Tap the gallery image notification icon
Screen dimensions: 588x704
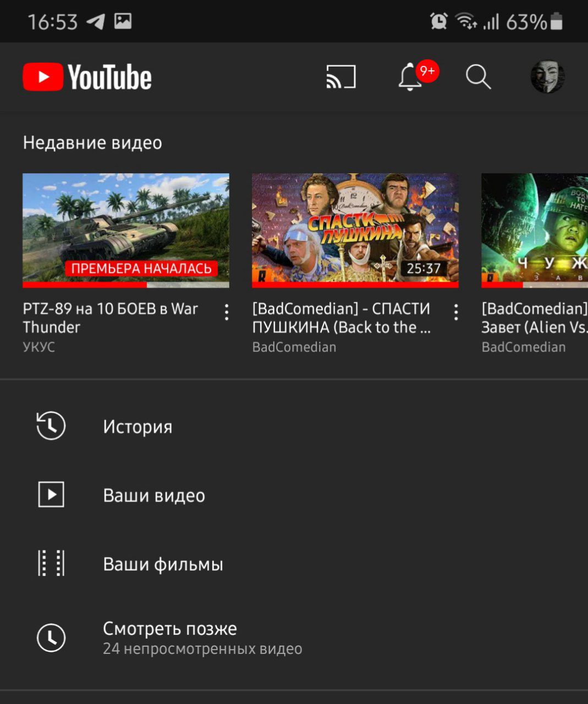click(x=123, y=21)
